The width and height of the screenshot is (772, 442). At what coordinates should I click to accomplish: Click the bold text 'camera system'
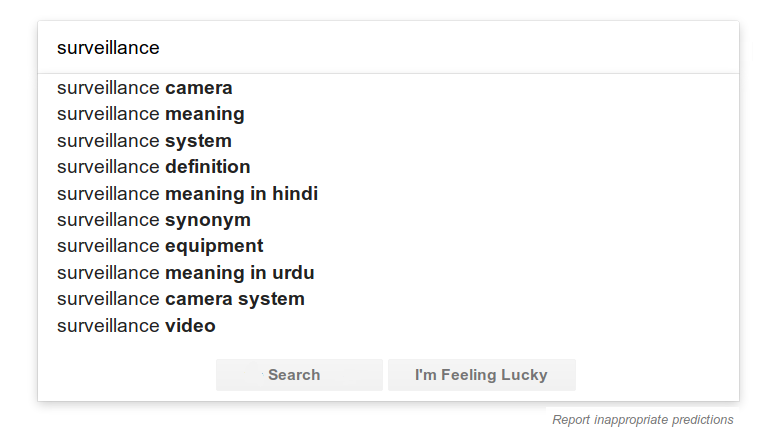click(235, 299)
